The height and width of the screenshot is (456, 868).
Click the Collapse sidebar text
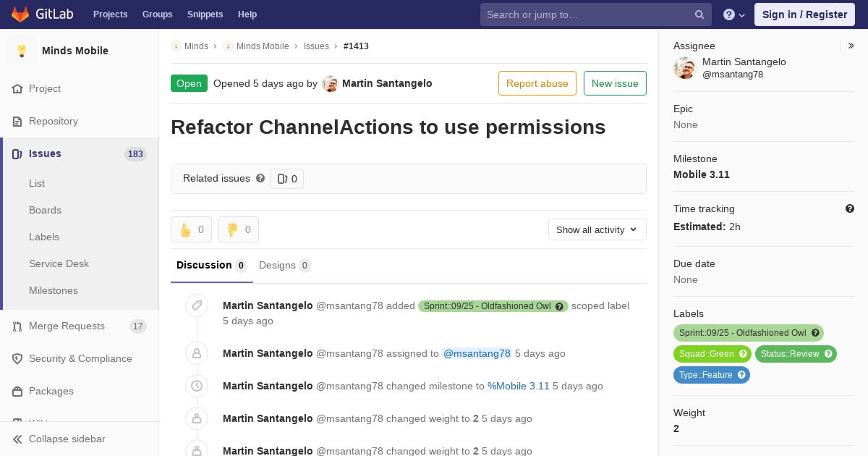point(67,439)
